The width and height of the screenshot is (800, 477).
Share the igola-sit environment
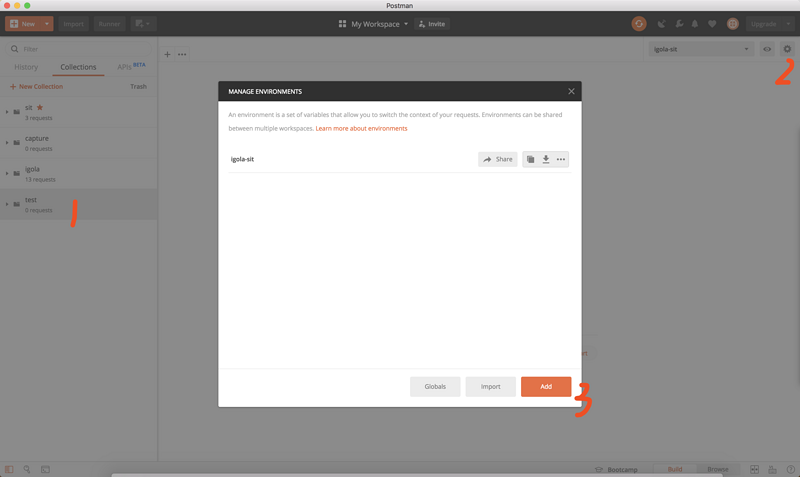click(497, 159)
